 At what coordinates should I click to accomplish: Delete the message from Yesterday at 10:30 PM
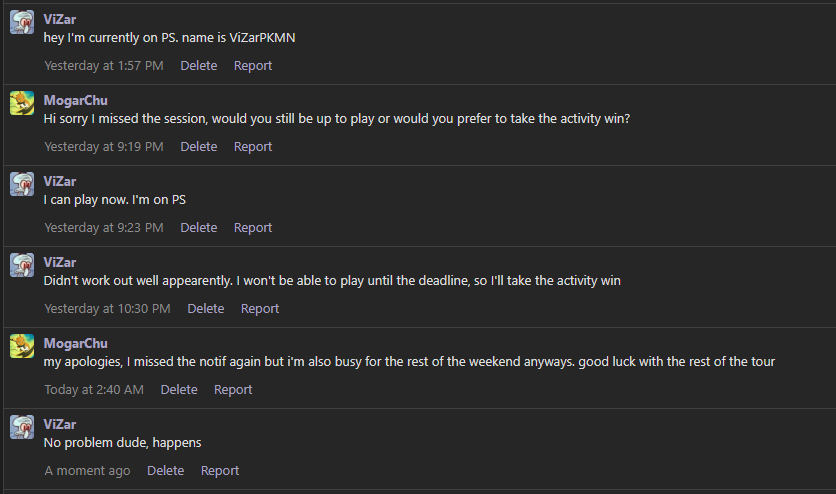[x=206, y=309]
